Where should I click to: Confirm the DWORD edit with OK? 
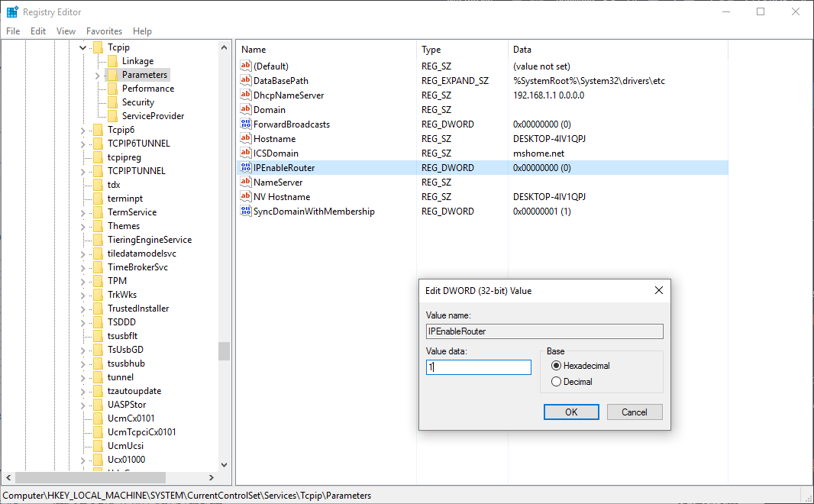tap(571, 412)
